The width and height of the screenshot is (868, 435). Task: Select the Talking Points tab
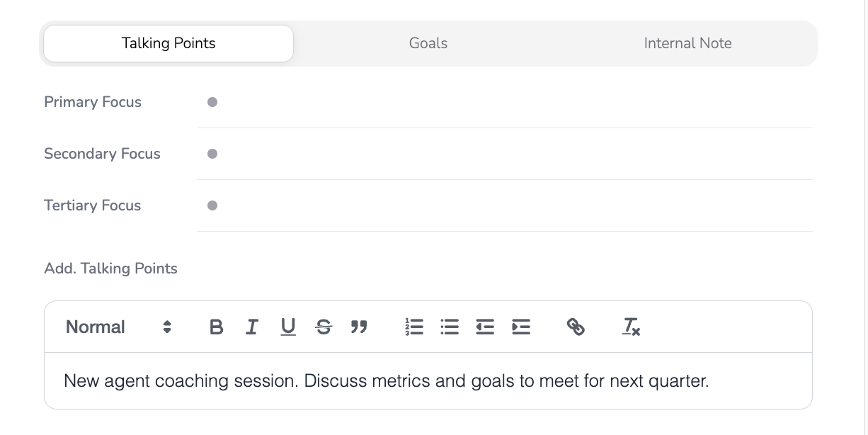click(x=169, y=43)
